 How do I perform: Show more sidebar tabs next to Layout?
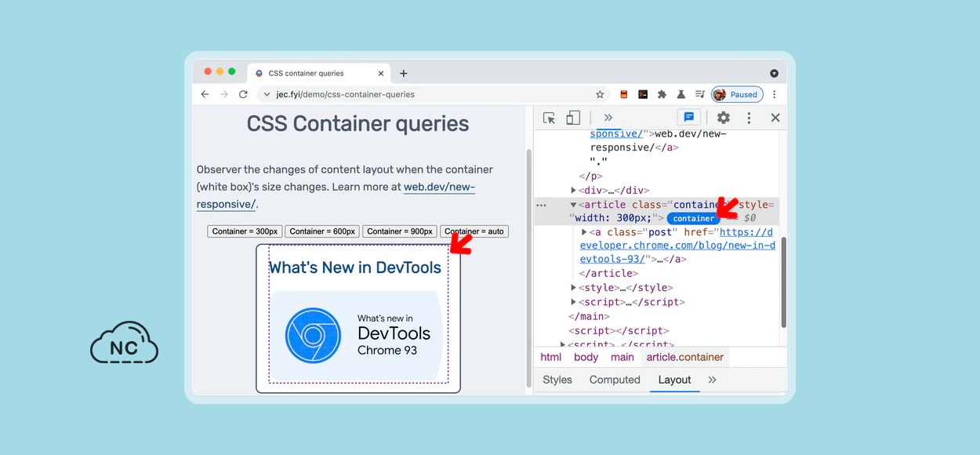point(712,380)
